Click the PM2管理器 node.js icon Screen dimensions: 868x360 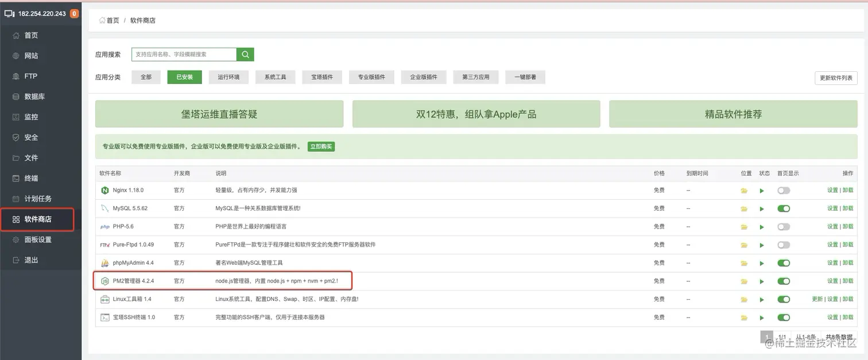[104, 281]
